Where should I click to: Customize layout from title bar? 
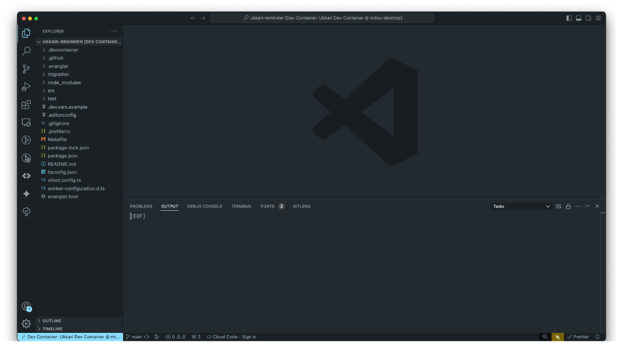598,18
